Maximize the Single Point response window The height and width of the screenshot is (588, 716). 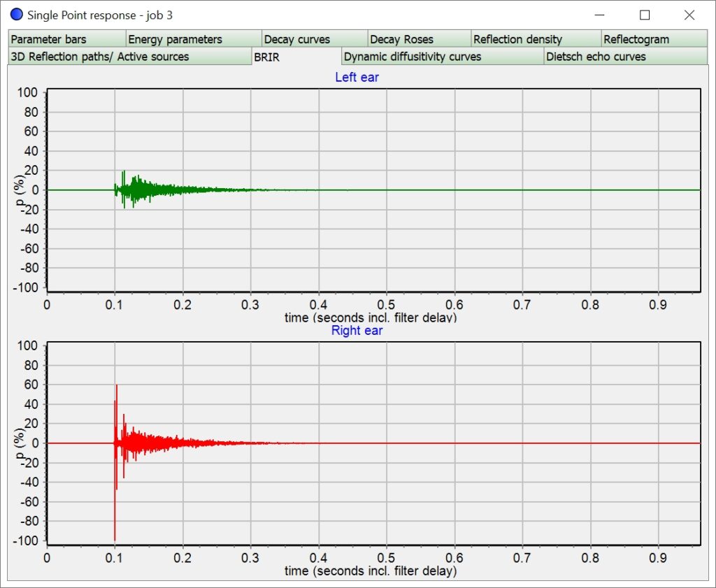click(644, 15)
